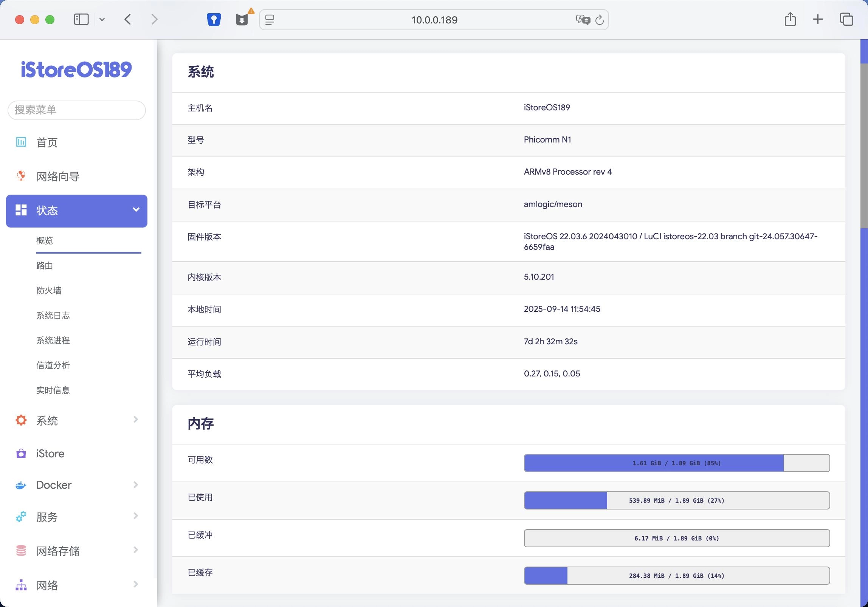Click the 状态 grid icon
The height and width of the screenshot is (607, 868).
point(21,210)
